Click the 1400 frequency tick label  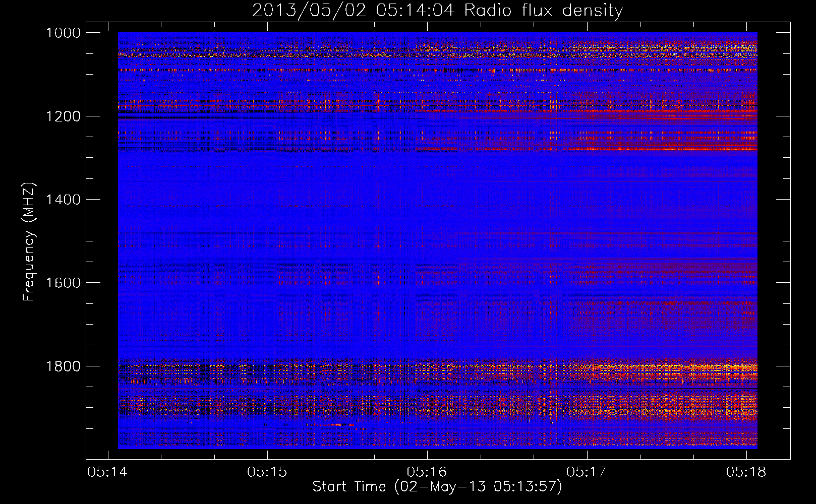(x=64, y=200)
